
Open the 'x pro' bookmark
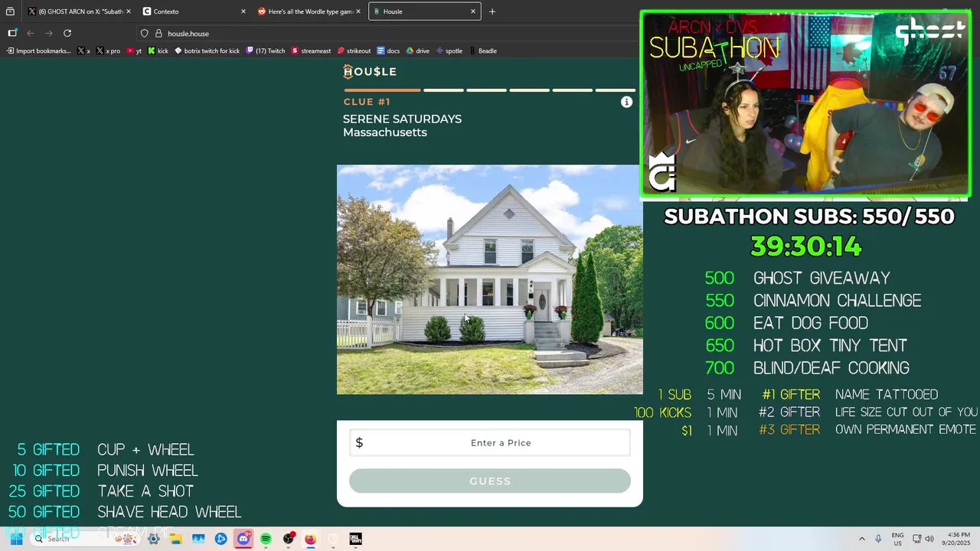click(108, 51)
